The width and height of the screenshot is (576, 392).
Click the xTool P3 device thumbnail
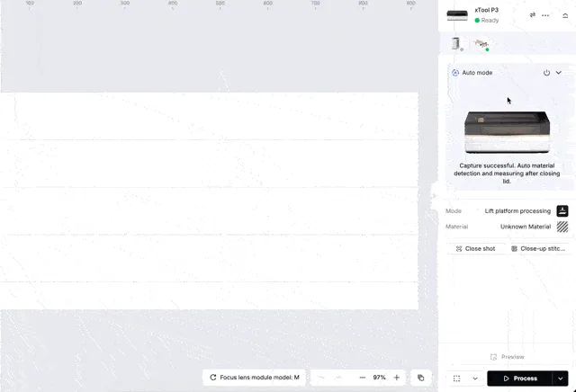[x=457, y=15]
